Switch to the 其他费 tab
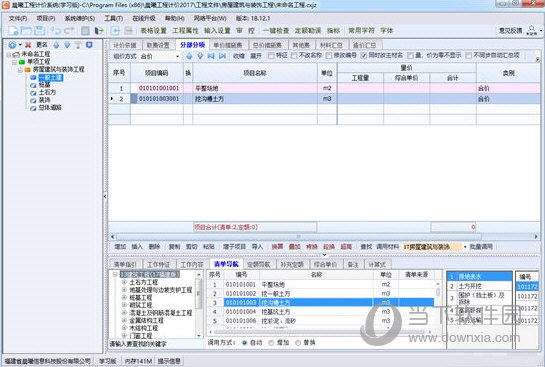This screenshot has height=367, width=545. click(x=301, y=45)
